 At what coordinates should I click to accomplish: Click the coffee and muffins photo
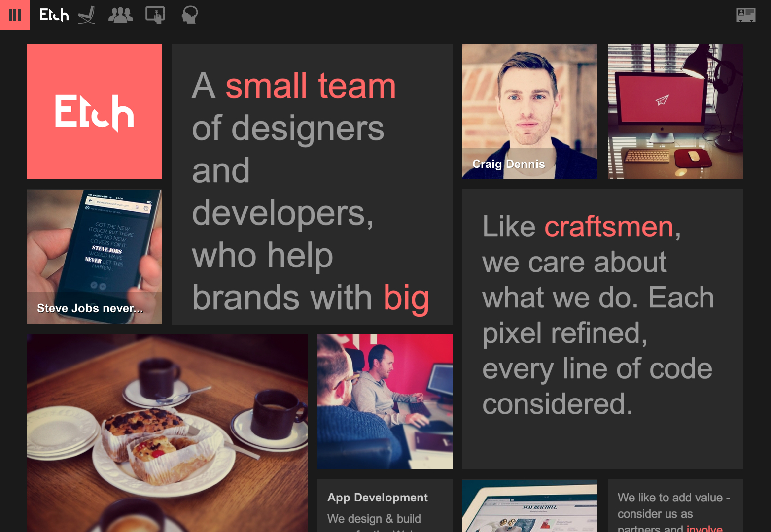click(167, 433)
